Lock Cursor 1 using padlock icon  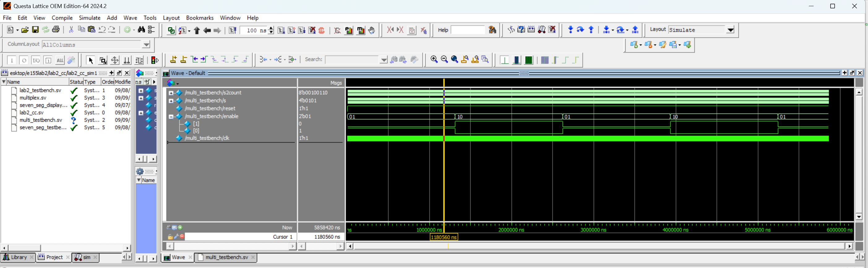(170, 237)
